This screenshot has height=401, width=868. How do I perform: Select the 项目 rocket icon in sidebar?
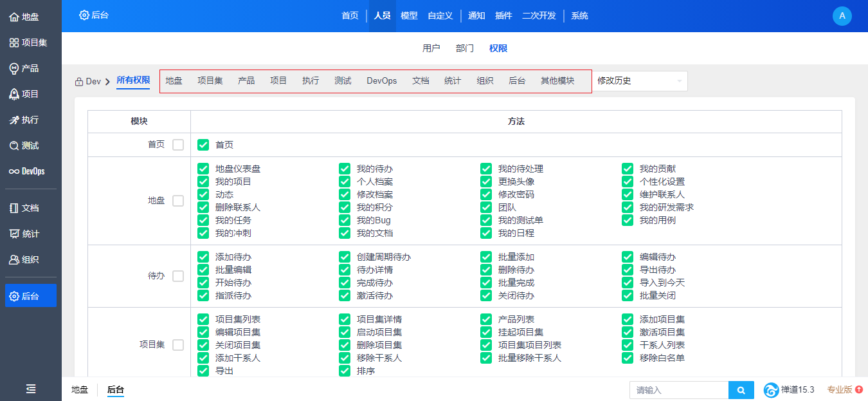(x=14, y=94)
